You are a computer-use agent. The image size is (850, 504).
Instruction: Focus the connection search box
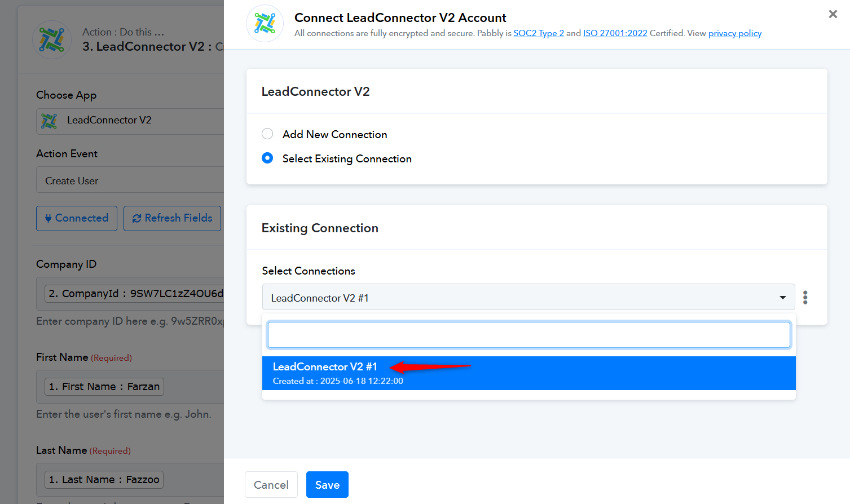(529, 335)
